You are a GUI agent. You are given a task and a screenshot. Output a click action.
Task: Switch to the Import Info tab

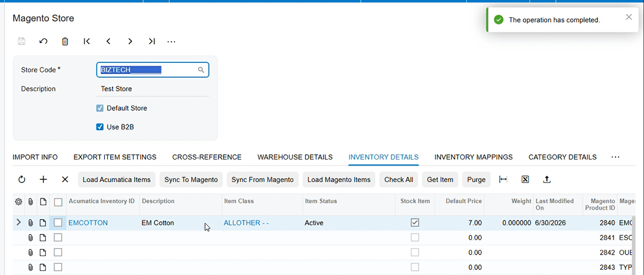pos(35,157)
